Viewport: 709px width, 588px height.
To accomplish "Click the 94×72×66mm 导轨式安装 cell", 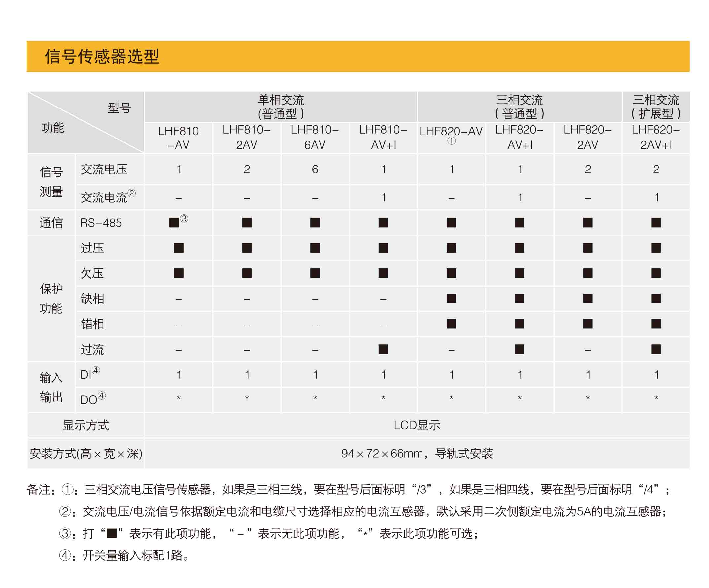I will pyautogui.click(x=417, y=454).
